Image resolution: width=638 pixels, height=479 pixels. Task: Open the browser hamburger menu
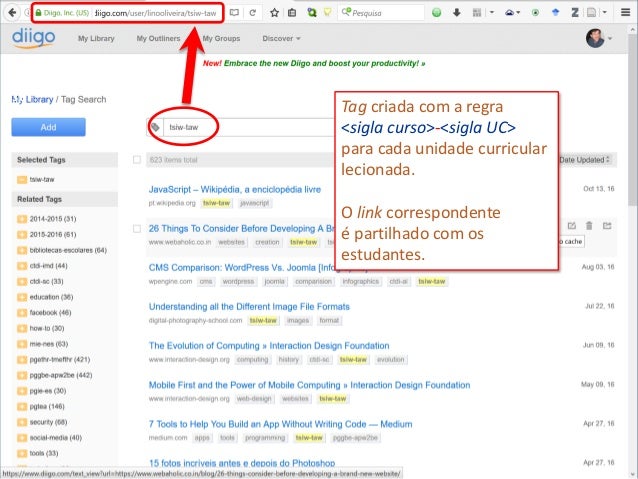pyautogui.click(x=625, y=13)
